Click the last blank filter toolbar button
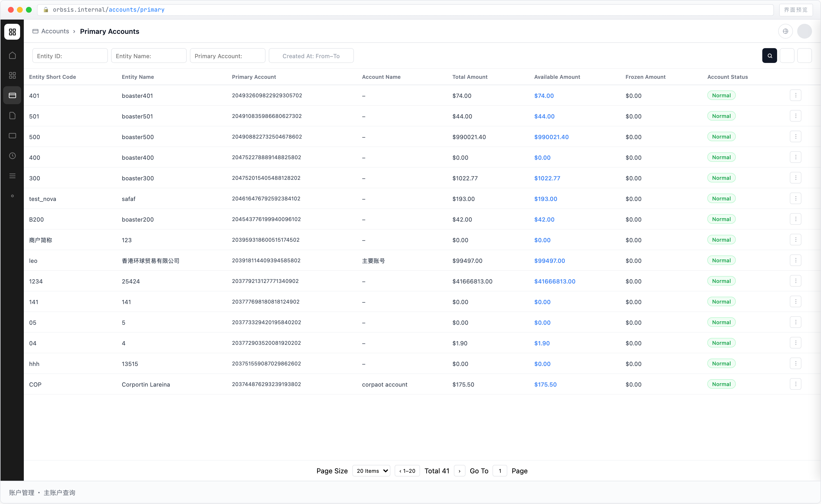Screen dimensions: 821x504 [805, 56]
